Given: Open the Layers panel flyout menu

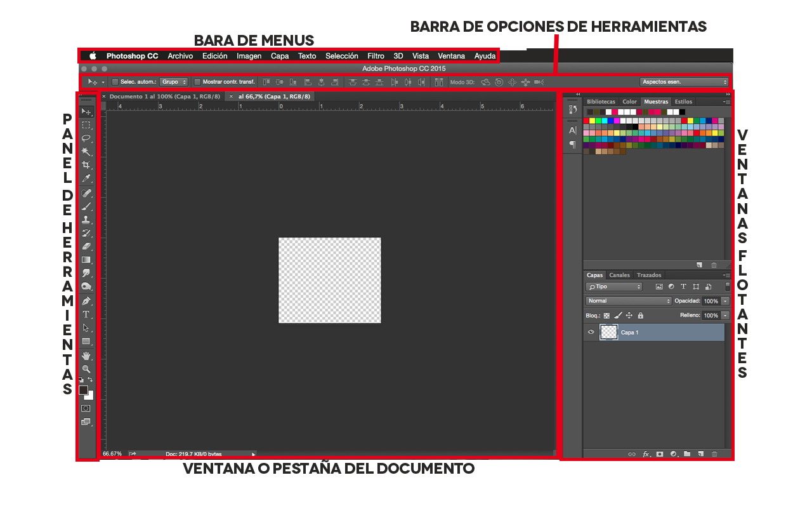Looking at the screenshot, I should pyautogui.click(x=727, y=276).
